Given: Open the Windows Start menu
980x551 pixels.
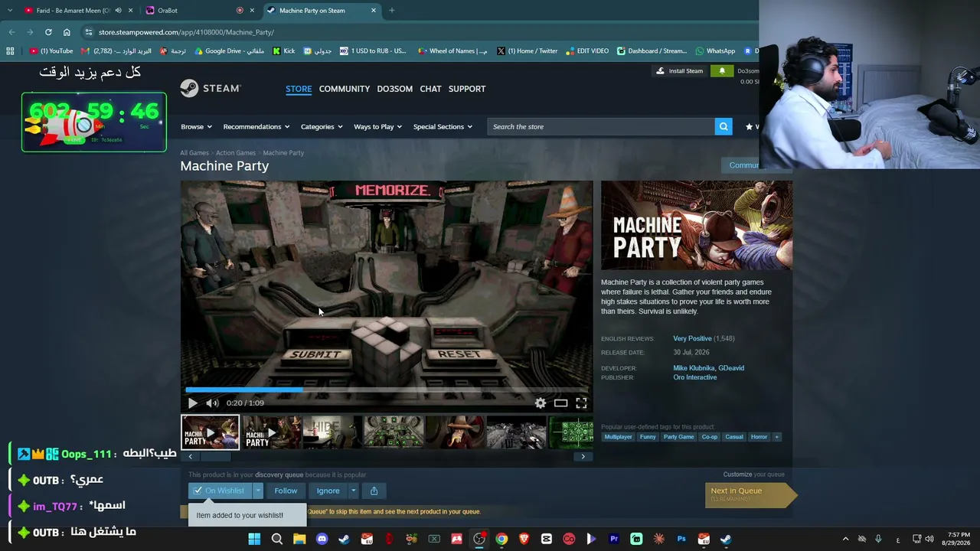Looking at the screenshot, I should tap(254, 540).
